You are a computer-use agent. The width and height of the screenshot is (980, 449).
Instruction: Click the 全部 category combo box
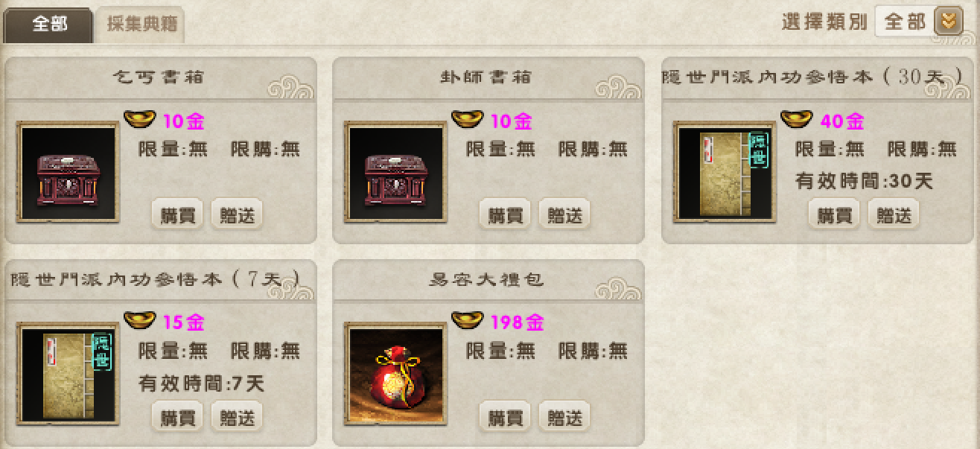coord(918,22)
